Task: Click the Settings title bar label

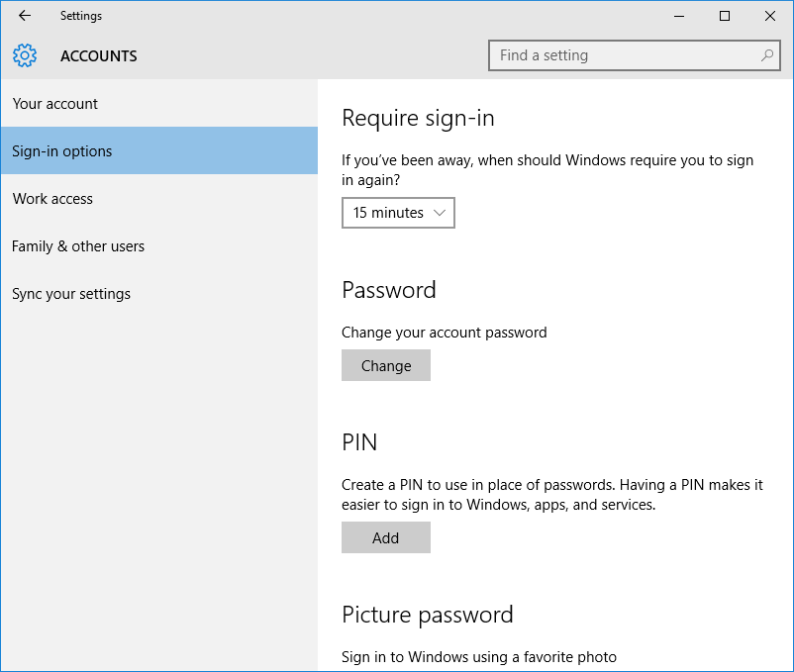Action: click(x=81, y=16)
